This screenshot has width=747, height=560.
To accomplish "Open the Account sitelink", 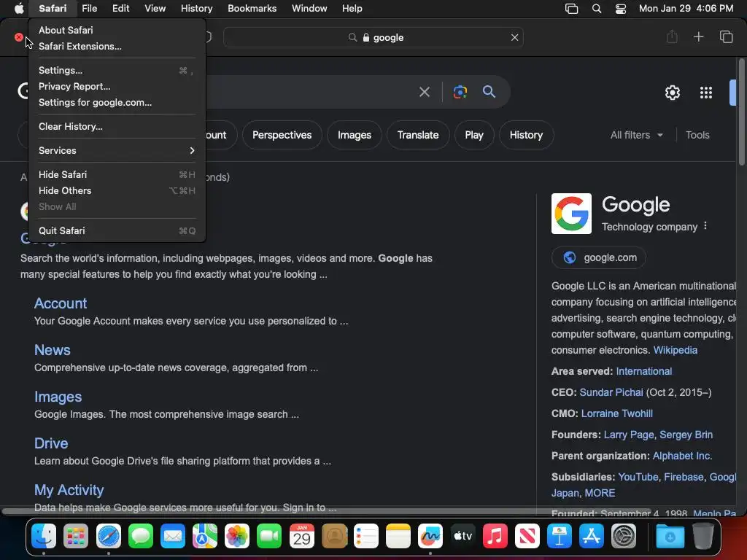I will click(61, 303).
